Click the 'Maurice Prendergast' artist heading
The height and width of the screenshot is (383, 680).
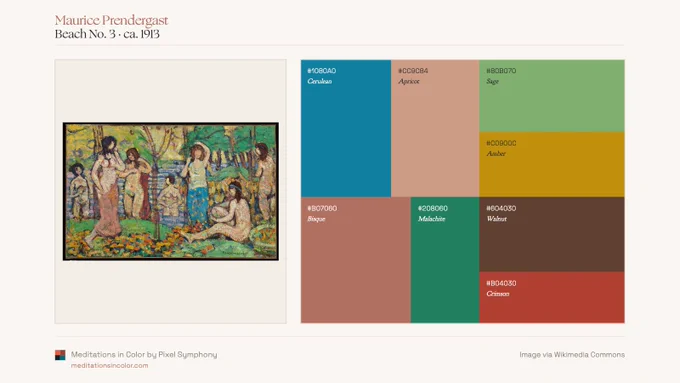pos(111,20)
